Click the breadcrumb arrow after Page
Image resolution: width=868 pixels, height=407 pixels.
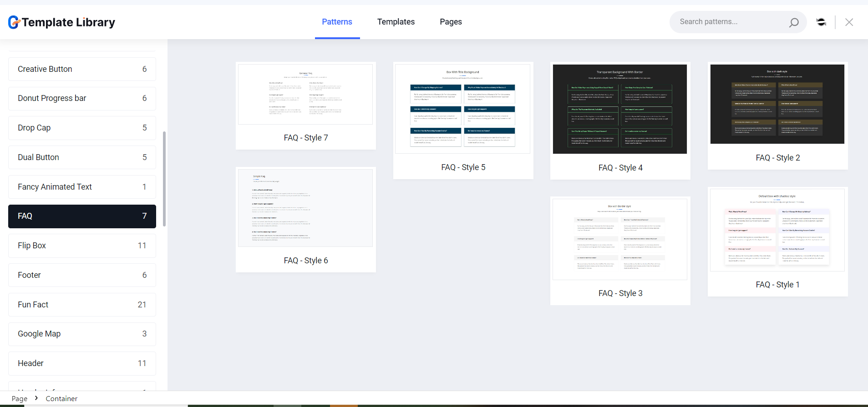[x=36, y=398]
